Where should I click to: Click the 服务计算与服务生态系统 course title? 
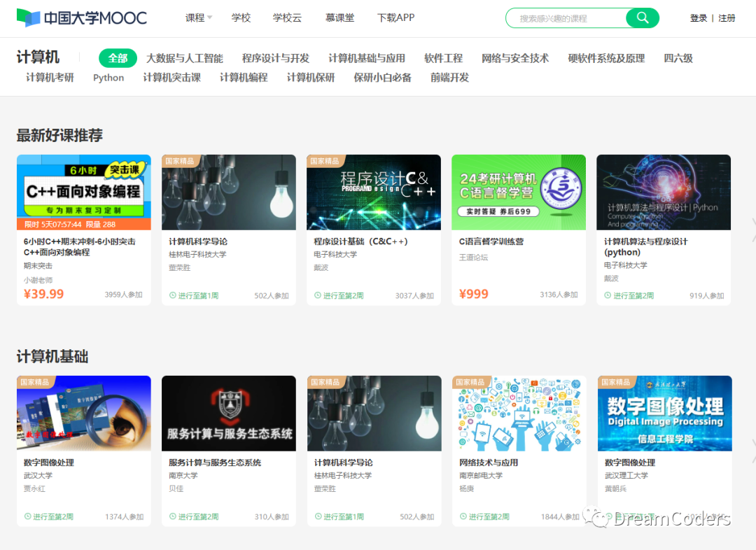(x=215, y=463)
